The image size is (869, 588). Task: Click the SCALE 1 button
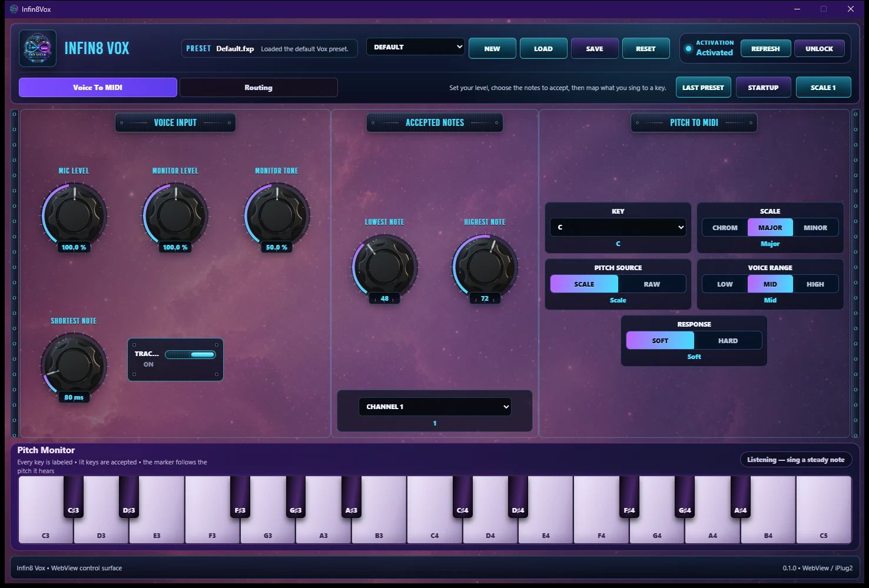(823, 87)
